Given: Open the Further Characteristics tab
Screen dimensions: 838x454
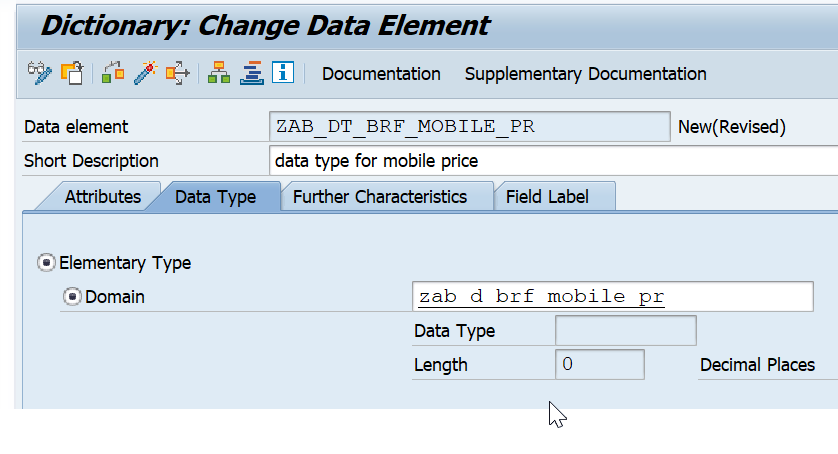Looking at the screenshot, I should coord(380,197).
